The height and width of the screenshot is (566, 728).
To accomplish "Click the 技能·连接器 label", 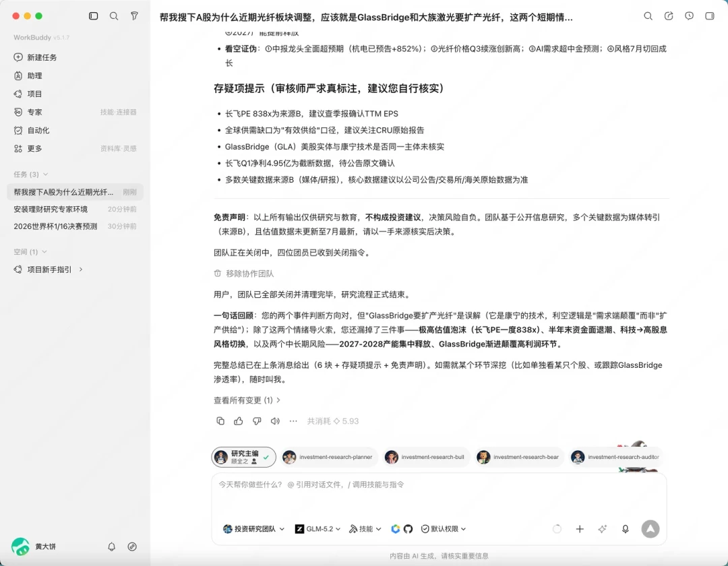I will [x=119, y=112].
